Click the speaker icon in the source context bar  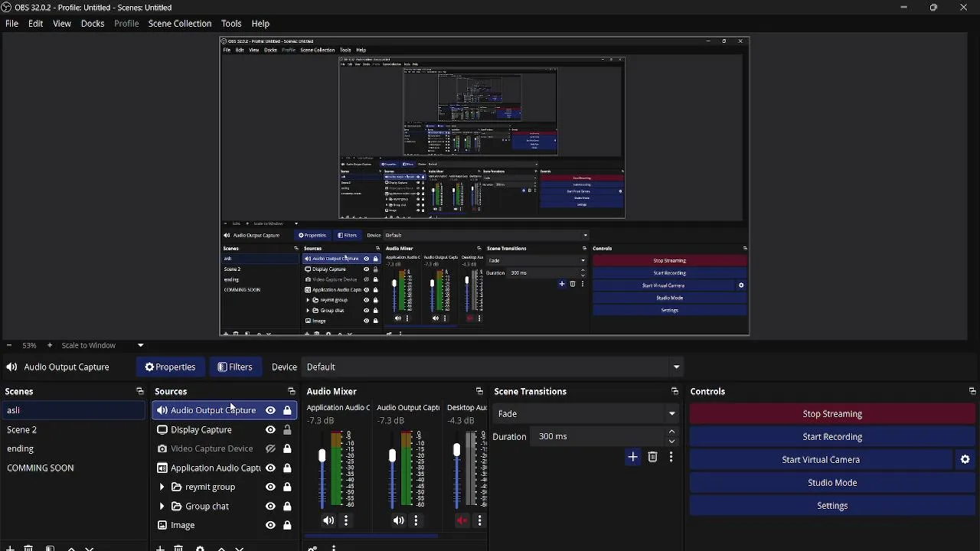click(x=11, y=367)
